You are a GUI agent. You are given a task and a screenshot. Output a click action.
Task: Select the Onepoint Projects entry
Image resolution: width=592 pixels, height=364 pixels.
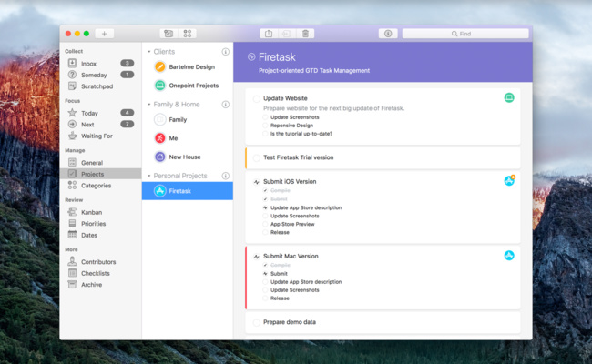(x=193, y=86)
